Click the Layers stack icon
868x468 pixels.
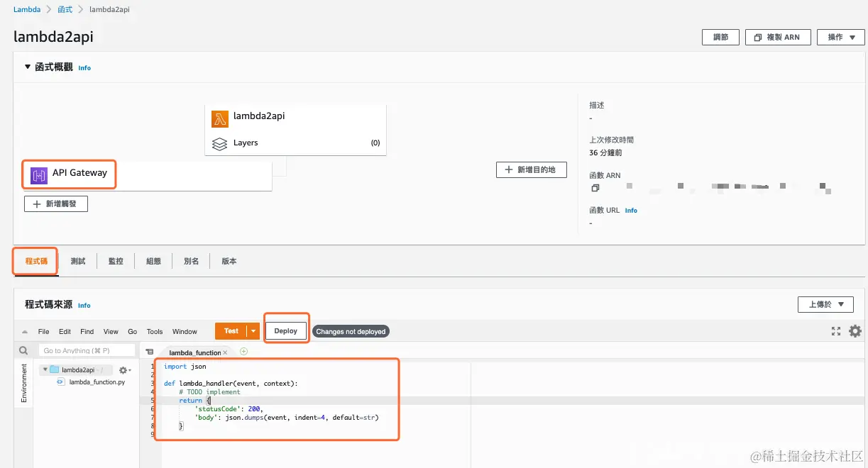[220, 143]
